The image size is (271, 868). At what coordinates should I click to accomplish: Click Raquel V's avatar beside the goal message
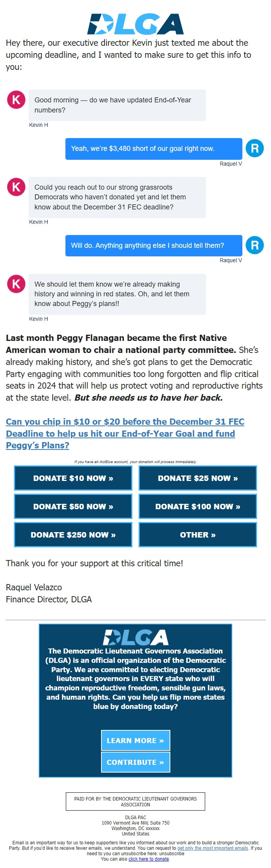pyautogui.click(x=256, y=148)
